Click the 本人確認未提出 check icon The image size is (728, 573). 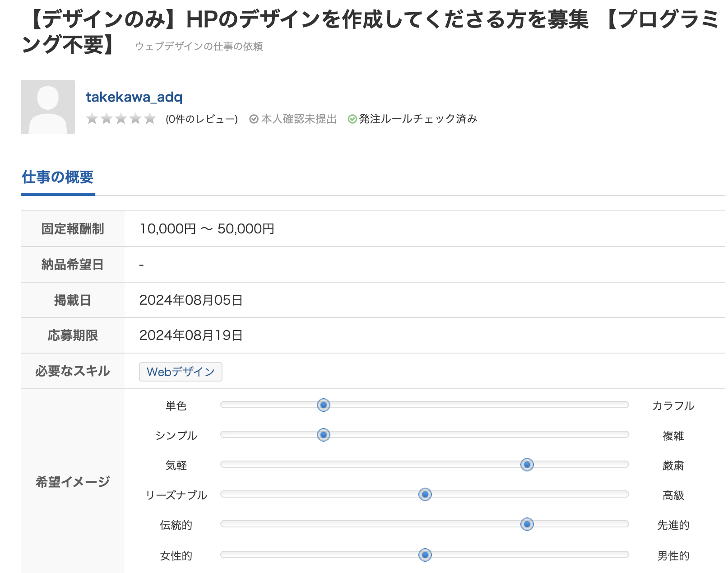click(254, 119)
